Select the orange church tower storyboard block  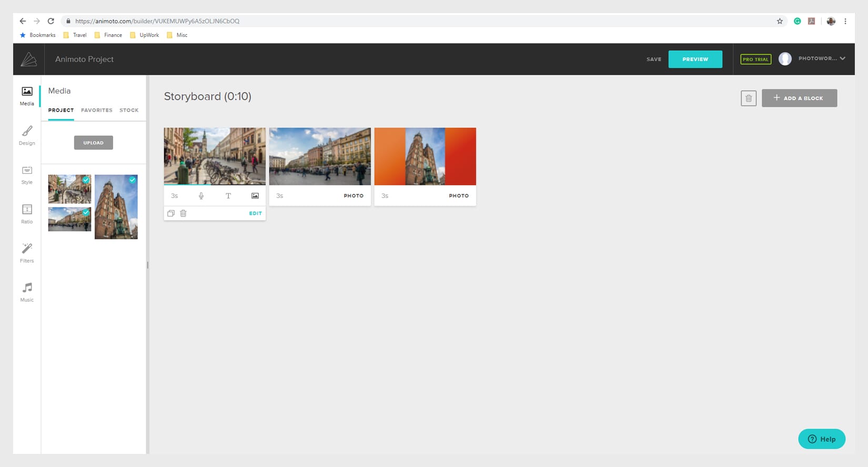pyautogui.click(x=425, y=156)
